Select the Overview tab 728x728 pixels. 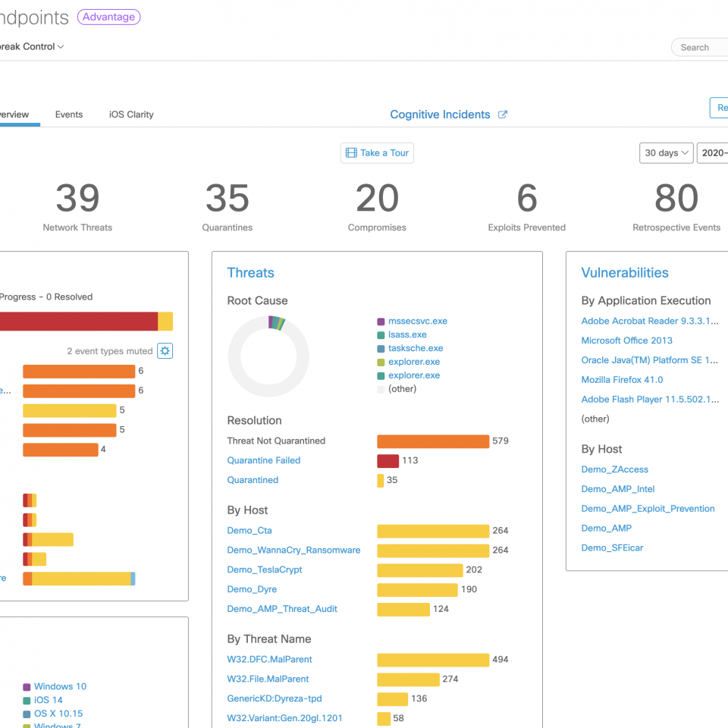click(x=14, y=115)
